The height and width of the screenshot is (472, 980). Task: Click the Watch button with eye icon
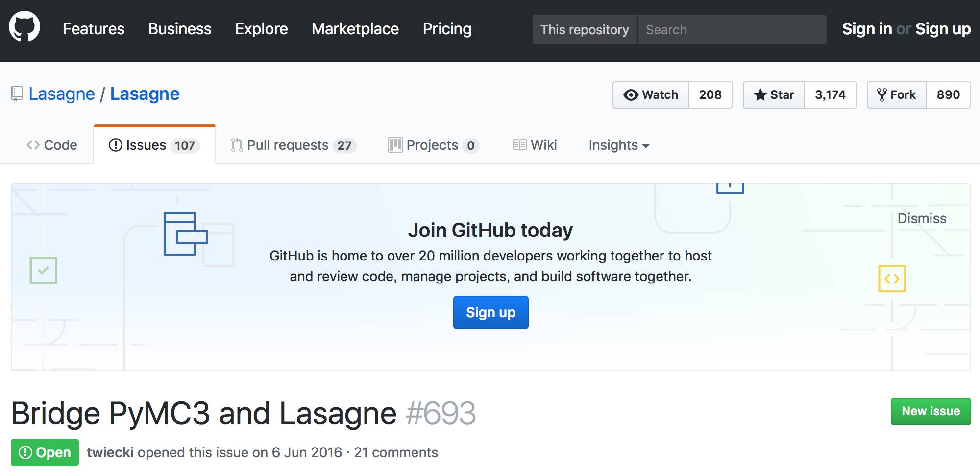651,95
